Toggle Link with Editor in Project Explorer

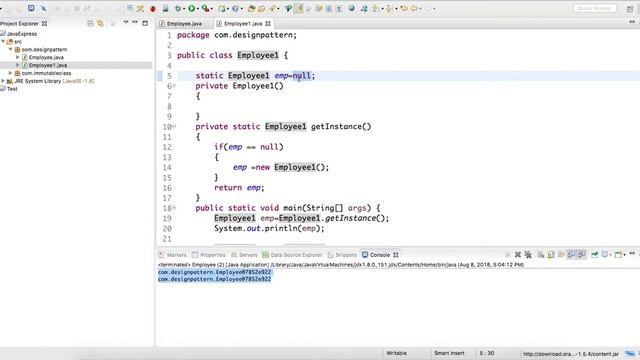tap(100, 24)
